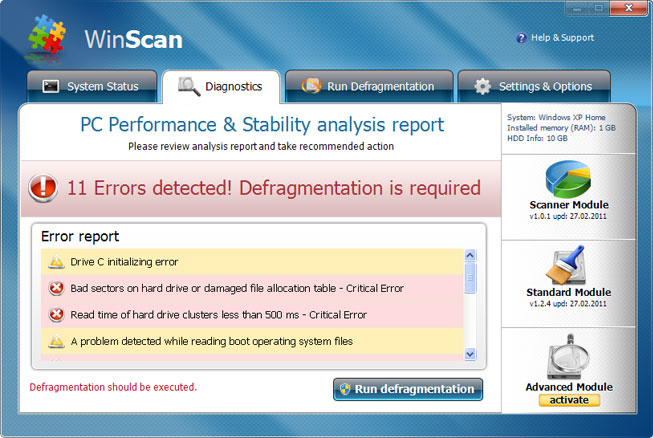Screen dimensions: 653x438
Task: Close the WinScan window
Action: point(628,8)
